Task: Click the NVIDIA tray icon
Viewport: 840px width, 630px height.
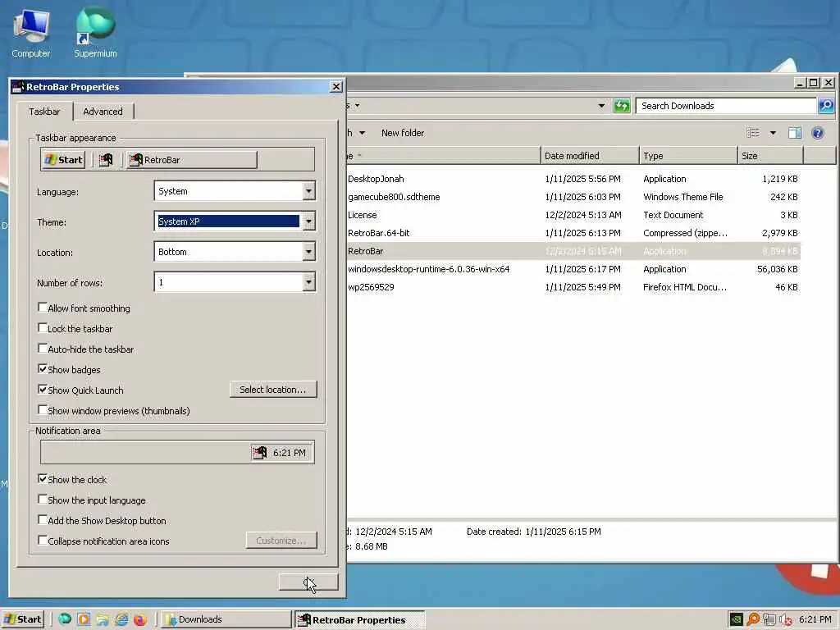Action: 737,619
